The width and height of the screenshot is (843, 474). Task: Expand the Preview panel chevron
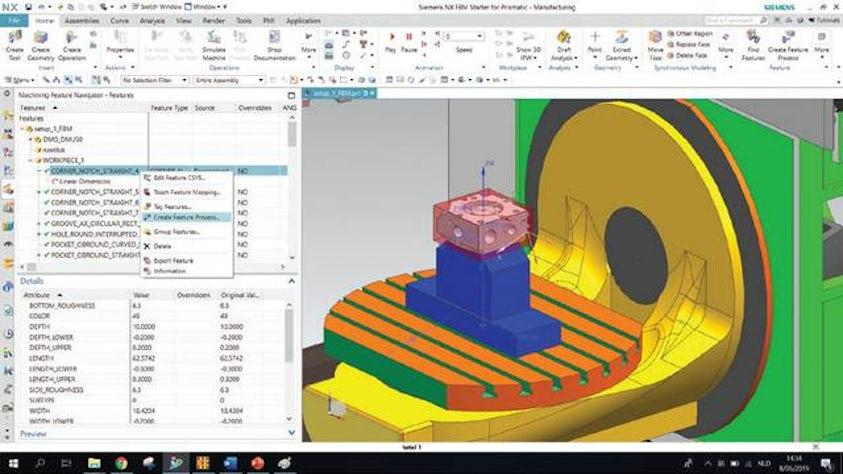(291, 433)
